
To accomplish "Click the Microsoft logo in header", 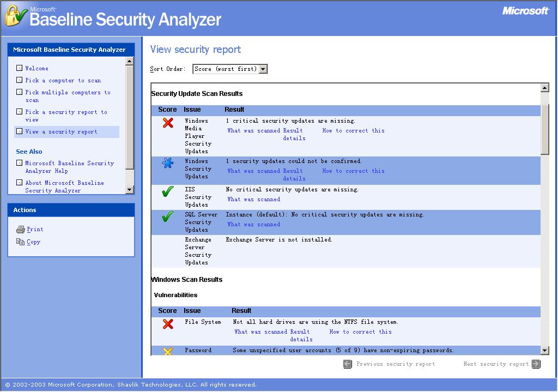I will 525,11.
